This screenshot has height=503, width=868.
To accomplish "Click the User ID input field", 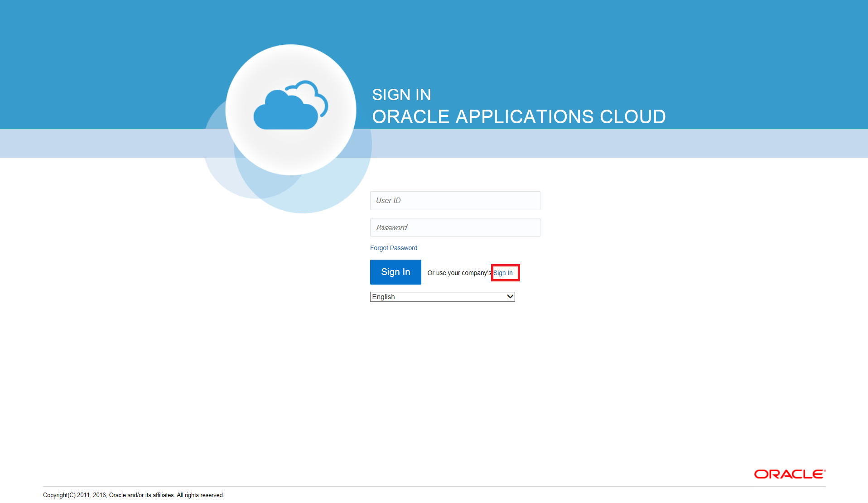I will tap(455, 200).
